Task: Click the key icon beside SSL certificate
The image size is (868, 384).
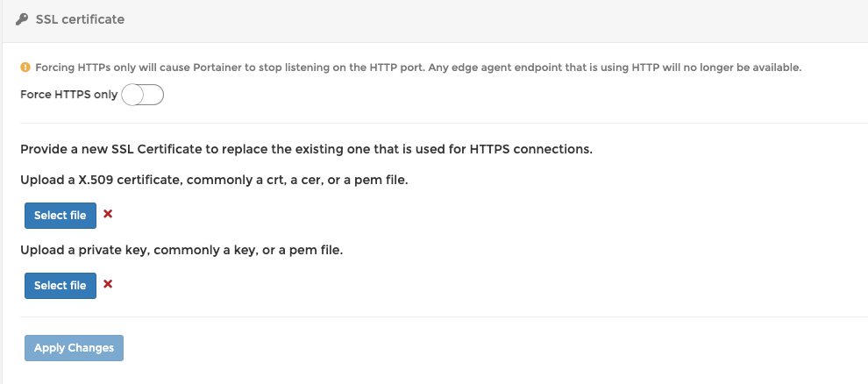Action: pos(22,19)
